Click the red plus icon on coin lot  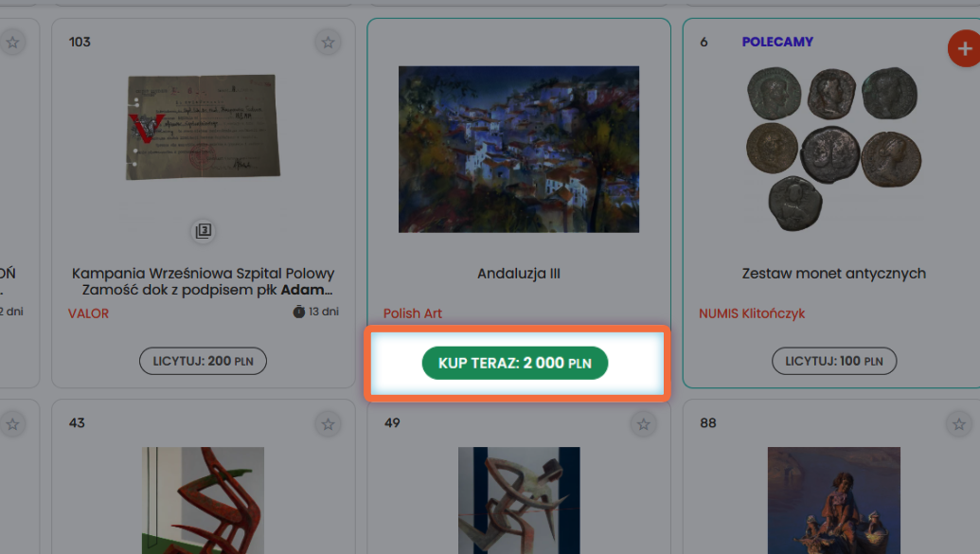(x=964, y=49)
